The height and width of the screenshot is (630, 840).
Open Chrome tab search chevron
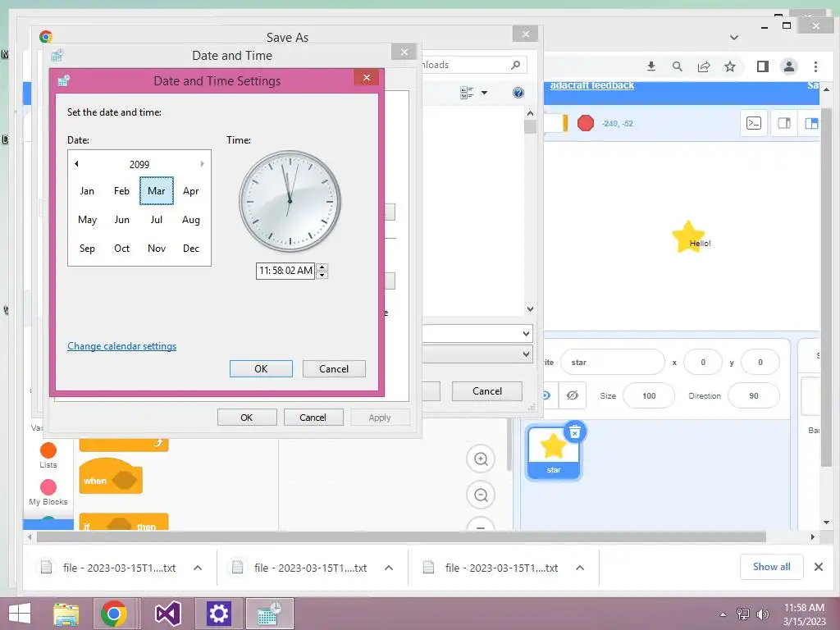(734, 38)
